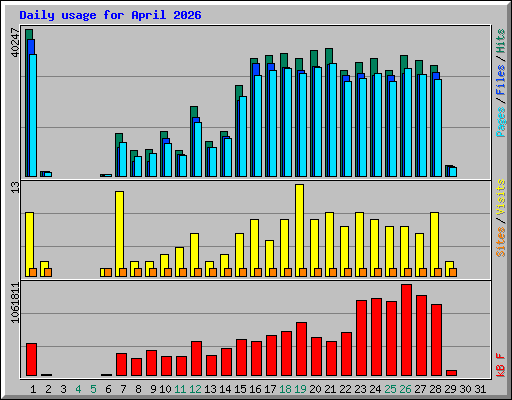Viewport: 512px width, 400px height.
Task: Click the red KB bar for day 12
Action: pyautogui.click(x=196, y=359)
